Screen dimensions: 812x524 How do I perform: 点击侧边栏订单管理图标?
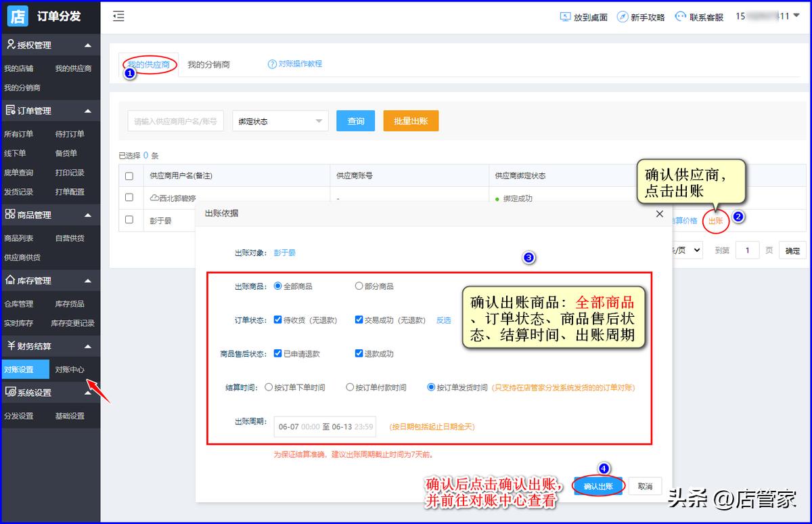pos(12,110)
